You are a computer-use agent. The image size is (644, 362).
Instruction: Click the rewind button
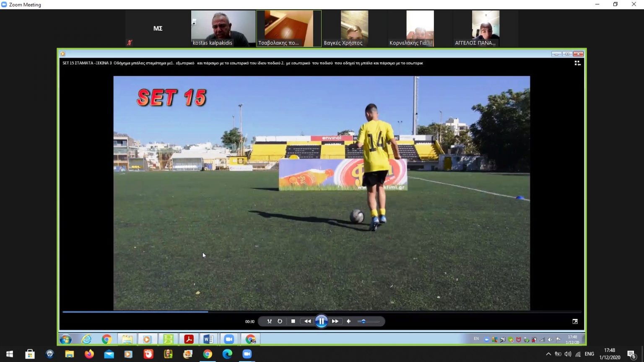coord(308,321)
